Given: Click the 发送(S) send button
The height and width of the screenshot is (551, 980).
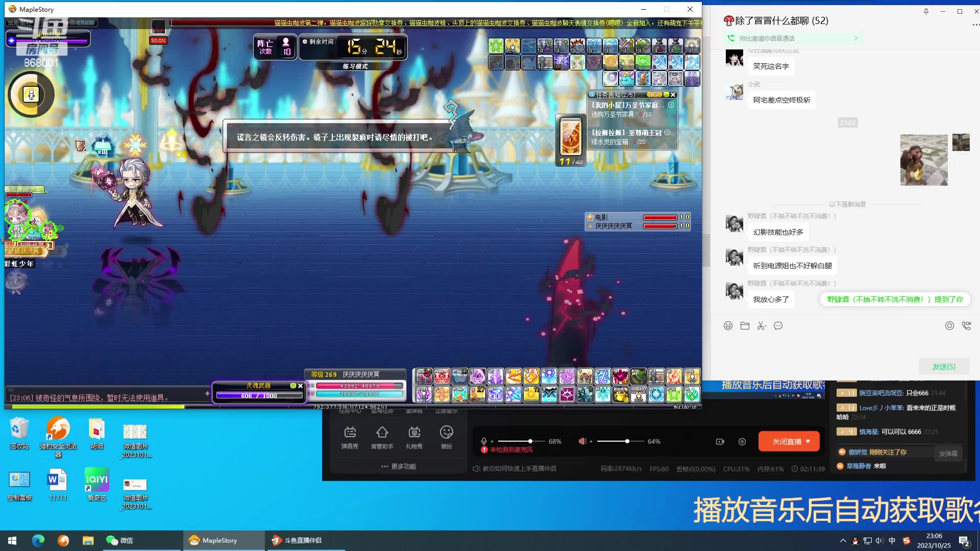Looking at the screenshot, I should point(944,366).
